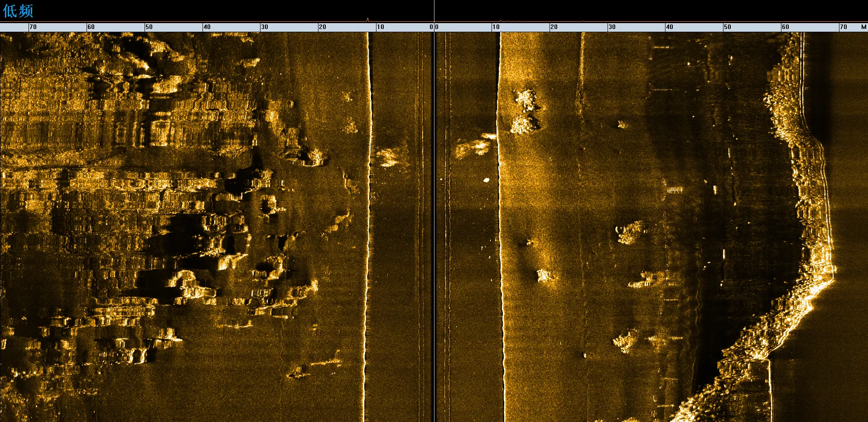Click the zero mark at the ruler center

(434, 27)
